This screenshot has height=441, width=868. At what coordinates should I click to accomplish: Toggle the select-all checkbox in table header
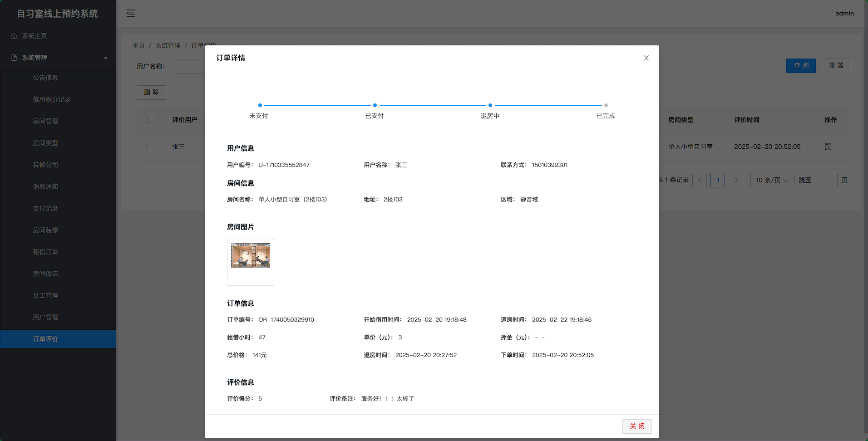(x=151, y=119)
